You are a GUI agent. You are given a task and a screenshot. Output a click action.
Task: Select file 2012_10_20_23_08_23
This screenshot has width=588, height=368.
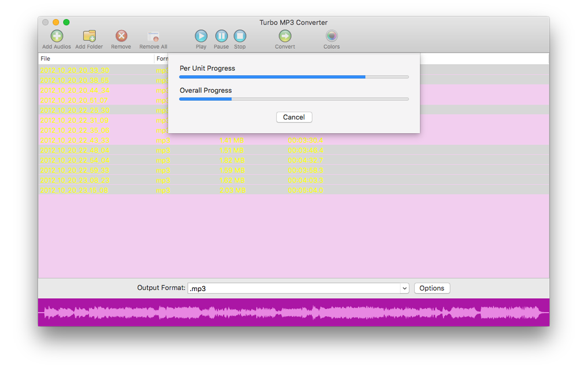click(75, 180)
